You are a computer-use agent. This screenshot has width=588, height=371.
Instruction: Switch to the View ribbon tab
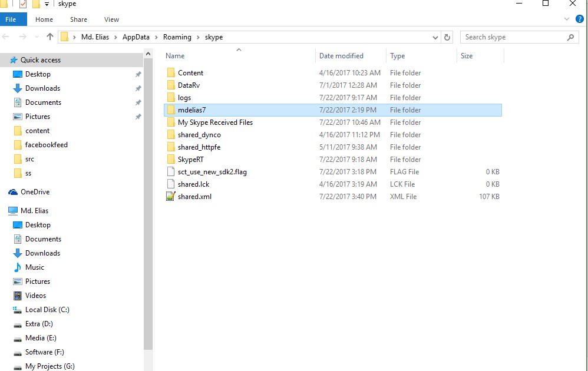[x=111, y=19]
